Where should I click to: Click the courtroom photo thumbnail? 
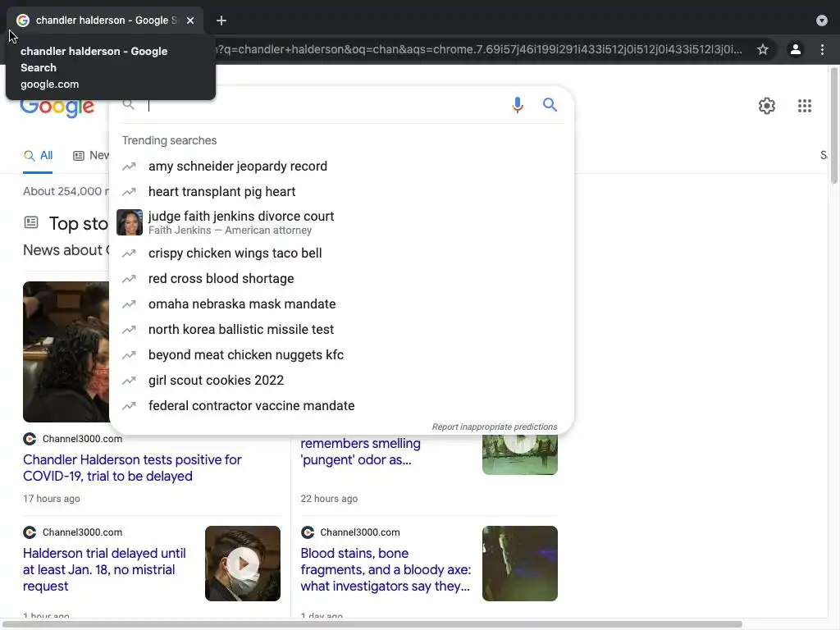click(66, 352)
